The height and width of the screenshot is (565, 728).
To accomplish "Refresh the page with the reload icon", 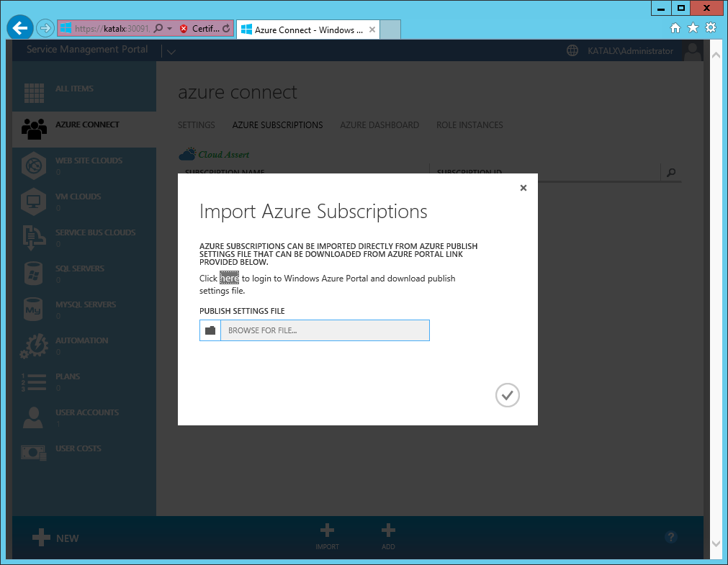I will pyautogui.click(x=226, y=28).
